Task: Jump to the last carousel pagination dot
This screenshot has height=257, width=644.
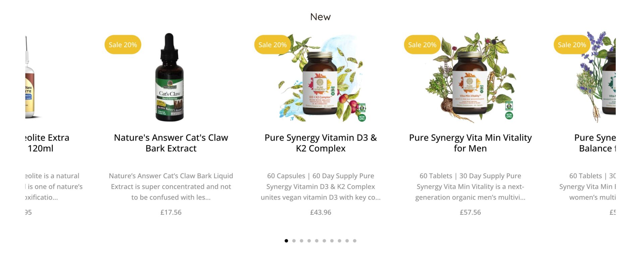Action: (355, 241)
